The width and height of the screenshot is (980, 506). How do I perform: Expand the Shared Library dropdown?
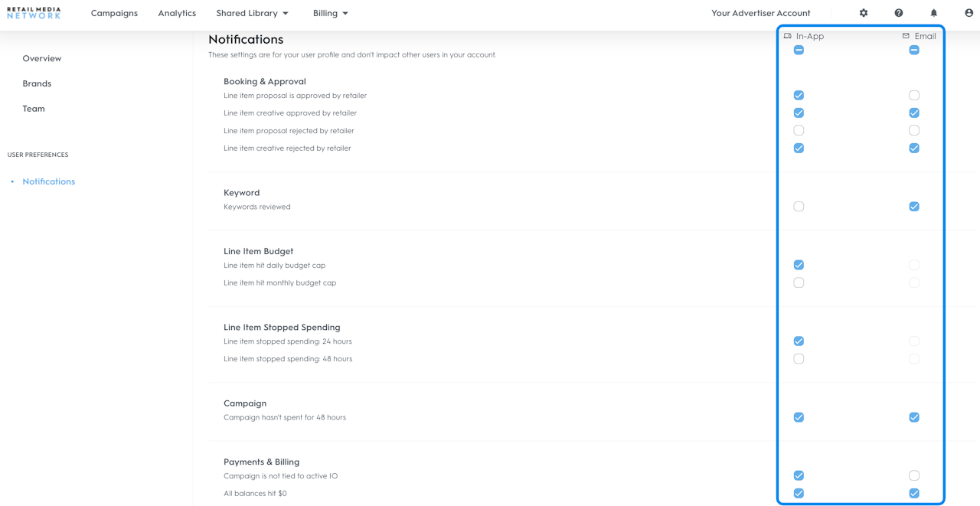[252, 13]
